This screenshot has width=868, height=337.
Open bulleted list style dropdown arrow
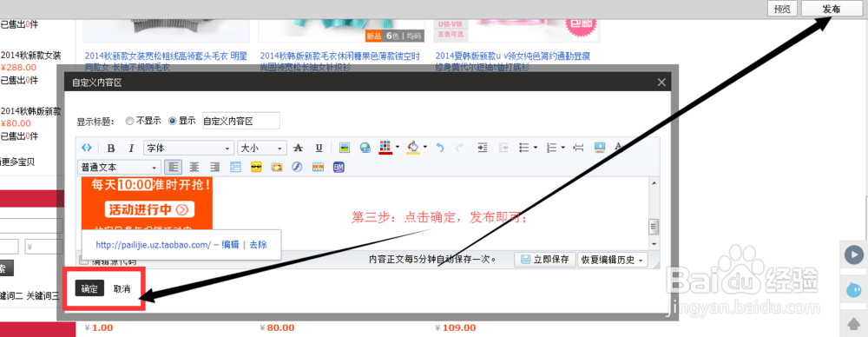coord(536,148)
